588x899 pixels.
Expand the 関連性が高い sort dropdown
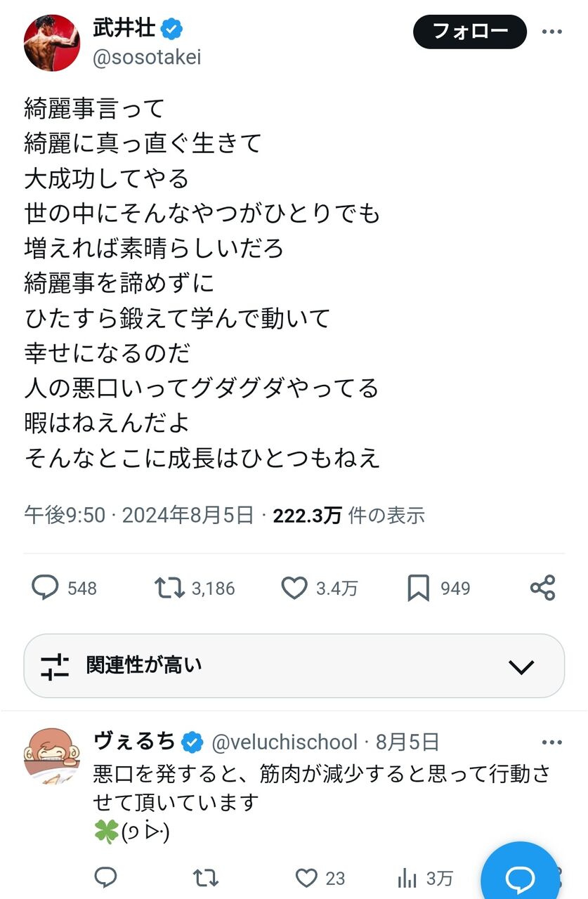pyautogui.click(x=294, y=666)
